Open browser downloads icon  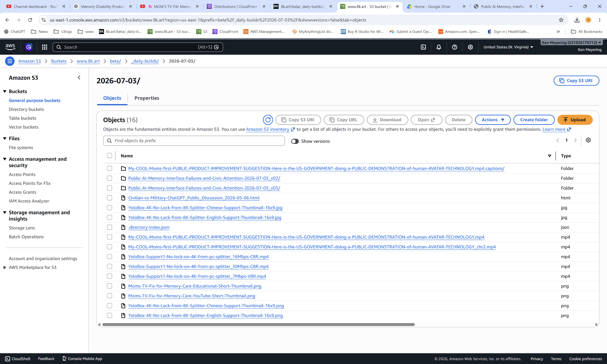(x=577, y=20)
